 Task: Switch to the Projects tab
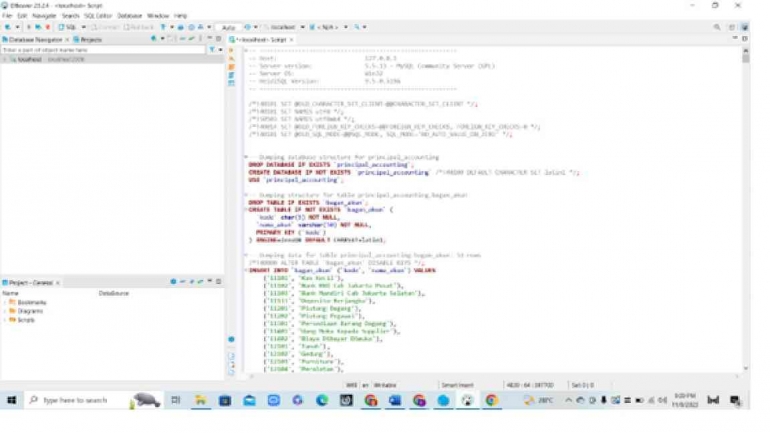tap(88, 39)
